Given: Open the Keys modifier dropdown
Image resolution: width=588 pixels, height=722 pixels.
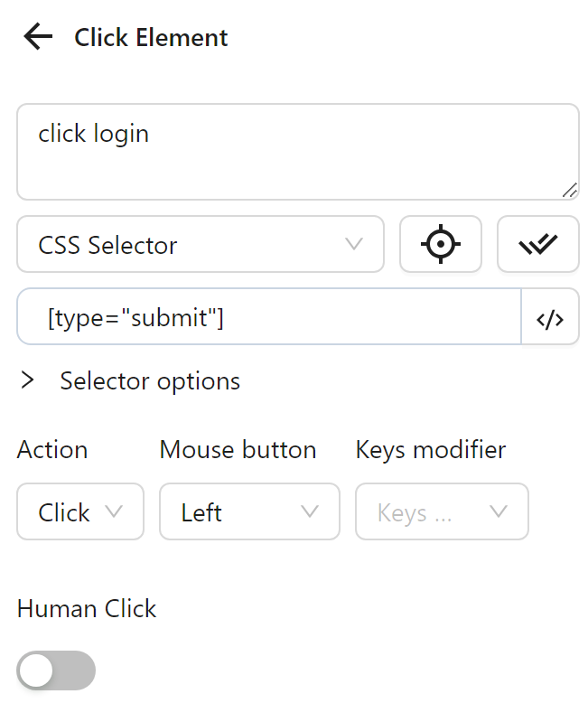Looking at the screenshot, I should (x=442, y=512).
